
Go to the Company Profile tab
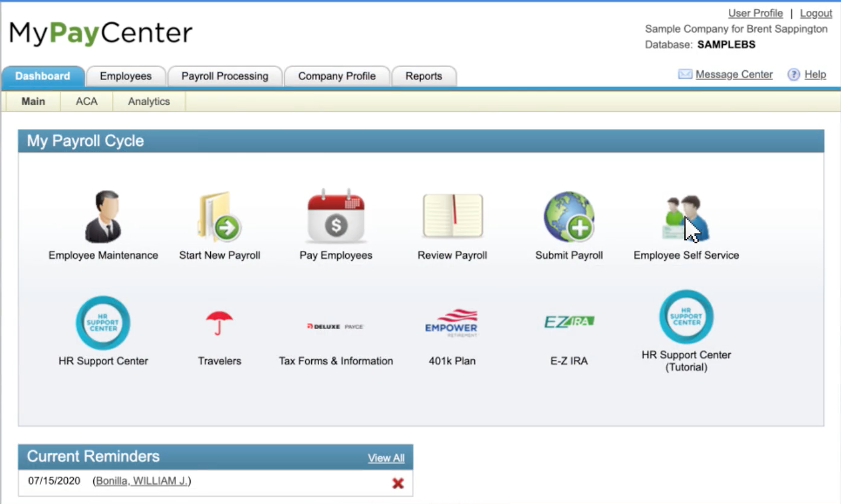(337, 76)
